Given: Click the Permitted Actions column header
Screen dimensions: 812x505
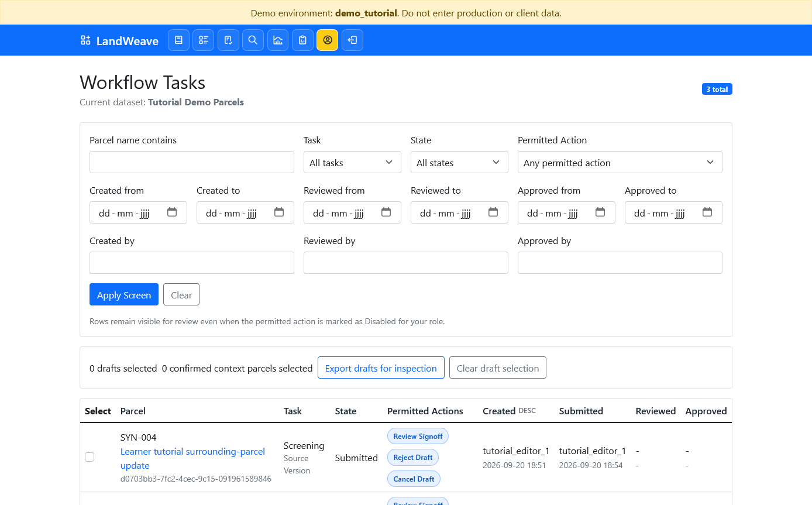Looking at the screenshot, I should (425, 411).
